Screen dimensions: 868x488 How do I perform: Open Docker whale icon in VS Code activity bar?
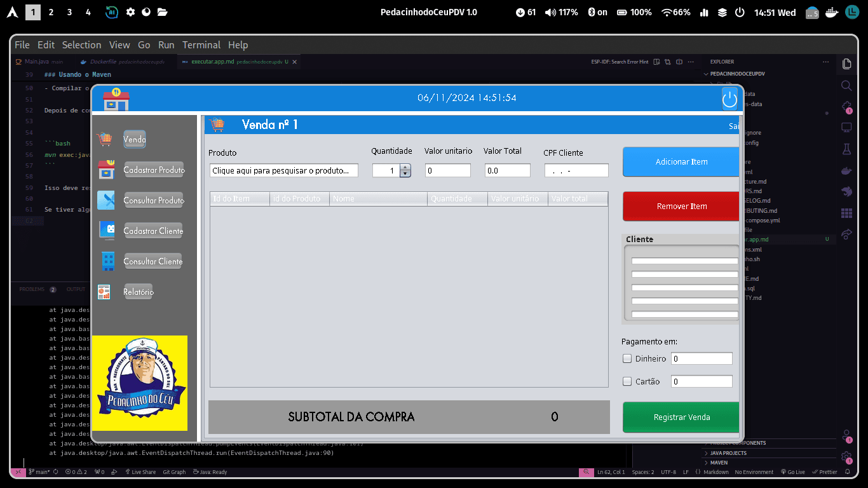coord(846,170)
